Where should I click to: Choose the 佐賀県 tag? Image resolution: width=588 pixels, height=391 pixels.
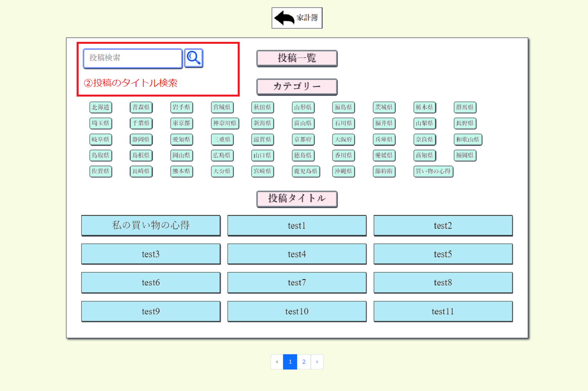(101, 172)
